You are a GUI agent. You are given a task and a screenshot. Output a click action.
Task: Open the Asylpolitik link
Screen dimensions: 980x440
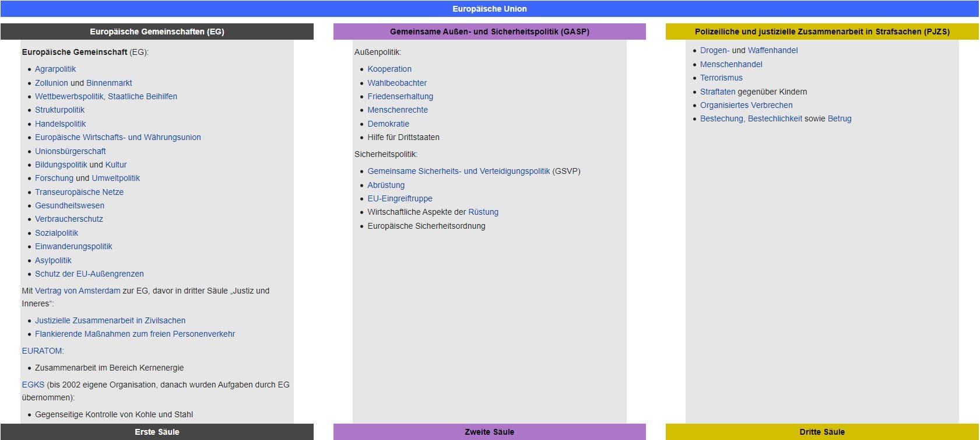[x=53, y=260]
